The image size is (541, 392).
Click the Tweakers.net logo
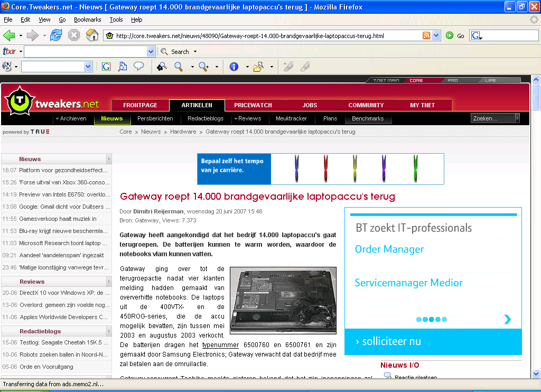coord(52,101)
